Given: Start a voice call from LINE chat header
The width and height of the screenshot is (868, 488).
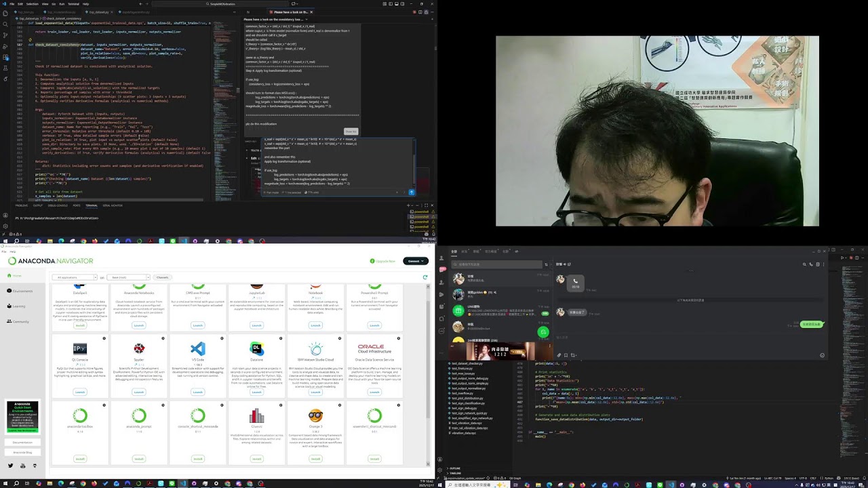Looking at the screenshot, I should (811, 264).
